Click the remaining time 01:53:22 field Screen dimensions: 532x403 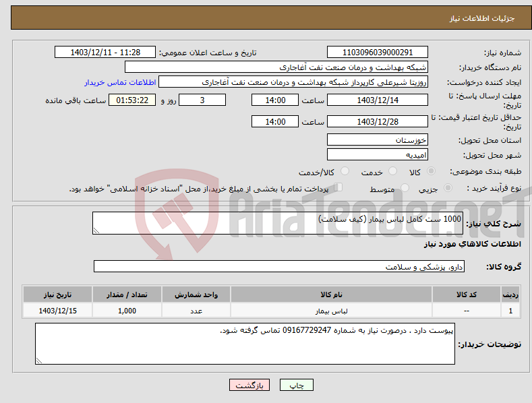132,100
